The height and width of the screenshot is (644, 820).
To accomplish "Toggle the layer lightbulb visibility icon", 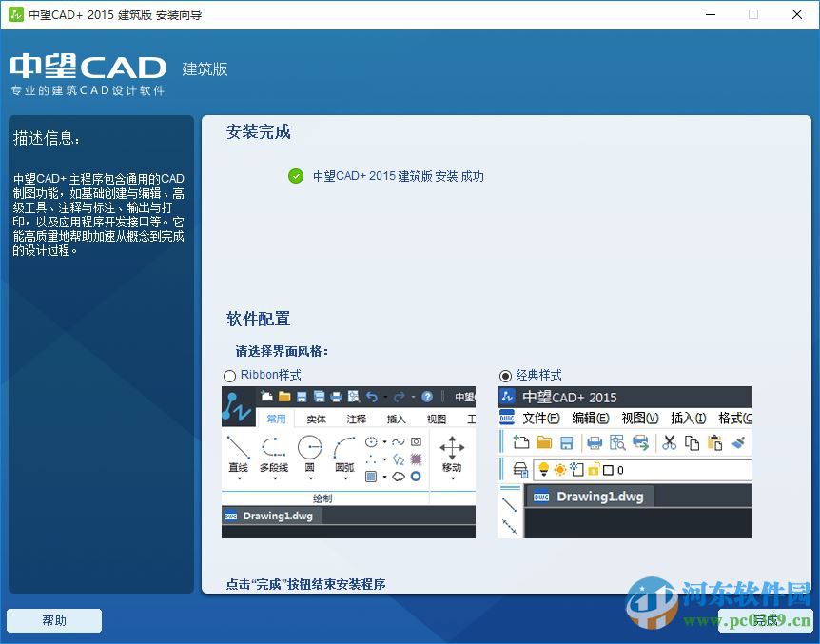I will coord(543,468).
